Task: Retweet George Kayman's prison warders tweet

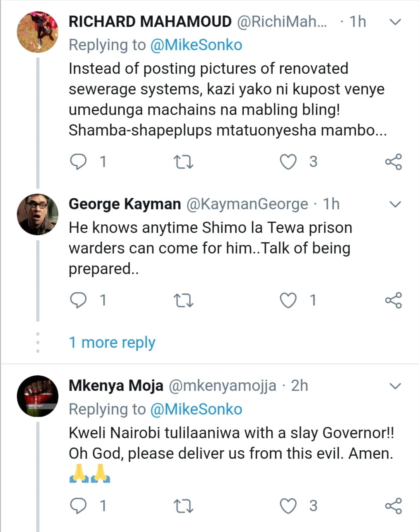Action: pos(184,301)
